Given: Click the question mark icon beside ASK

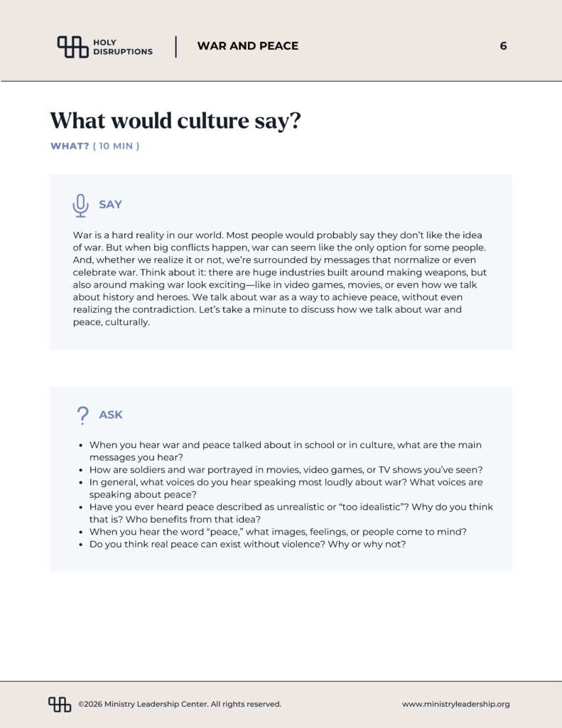Looking at the screenshot, I should 82,415.
